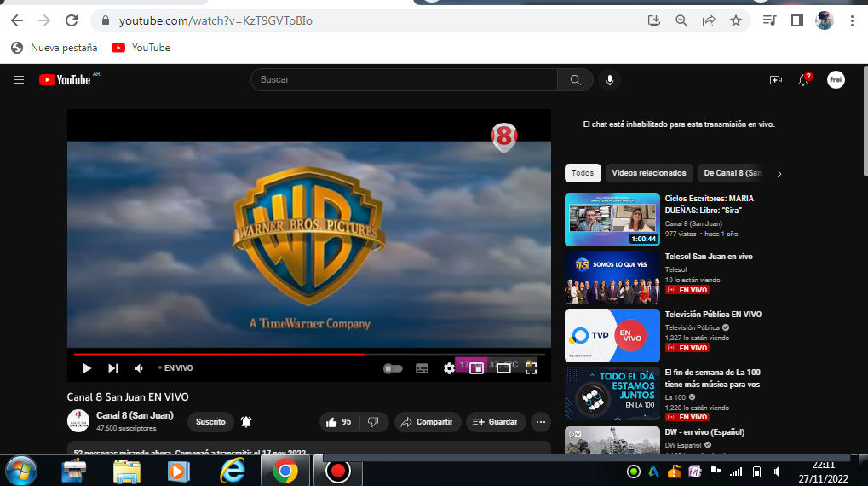Start voice search with microphone icon
This screenshot has height=486, width=868.
click(610, 80)
